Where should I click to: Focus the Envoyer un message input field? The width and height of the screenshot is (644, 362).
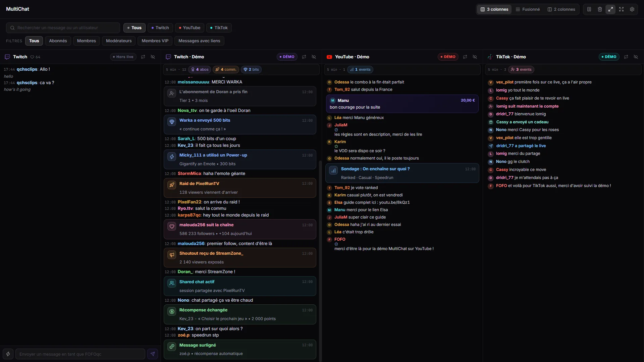pyautogui.click(x=80, y=354)
